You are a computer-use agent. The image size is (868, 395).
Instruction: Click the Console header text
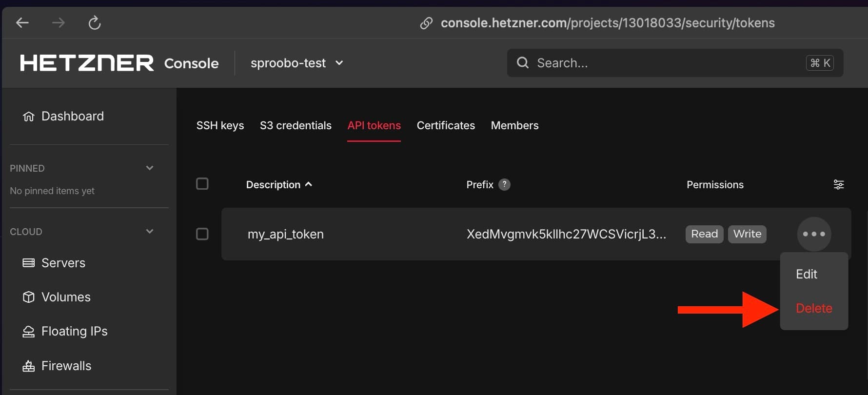tap(191, 63)
